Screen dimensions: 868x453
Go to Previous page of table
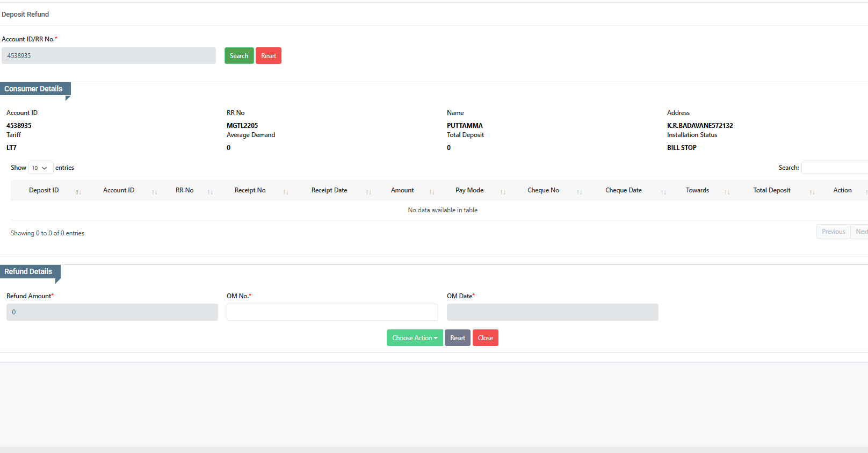click(x=833, y=232)
